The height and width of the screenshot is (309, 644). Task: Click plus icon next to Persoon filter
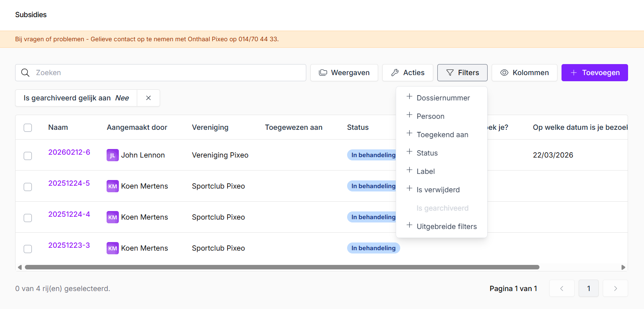pos(409,115)
